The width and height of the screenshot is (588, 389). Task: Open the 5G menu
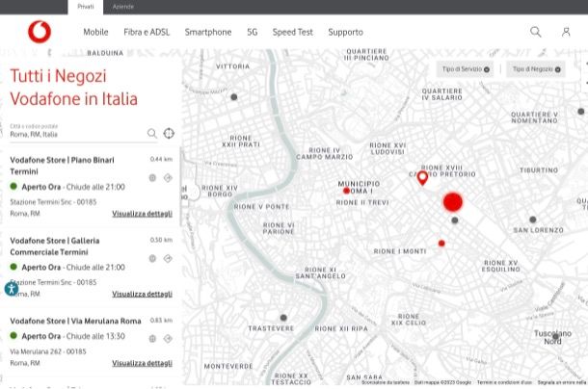tap(252, 32)
